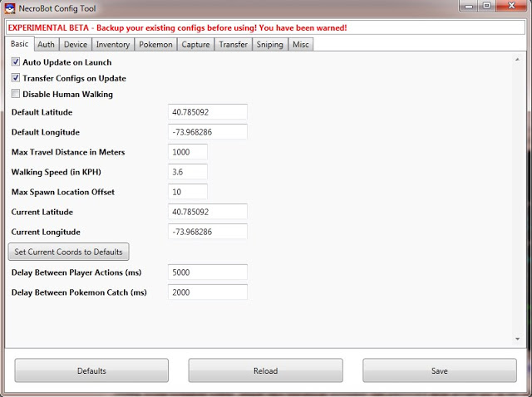
Task: Open the Misc tab
Action: 301,44
